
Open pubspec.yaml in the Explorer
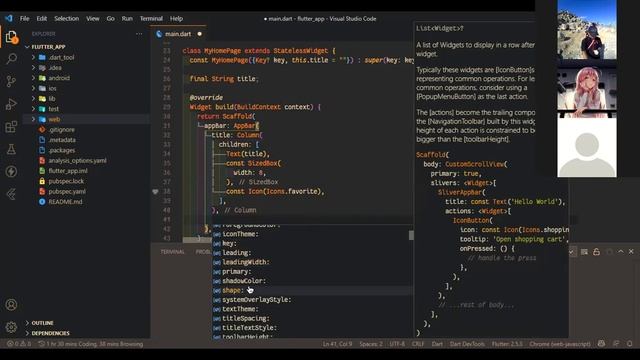pyautogui.click(x=67, y=191)
